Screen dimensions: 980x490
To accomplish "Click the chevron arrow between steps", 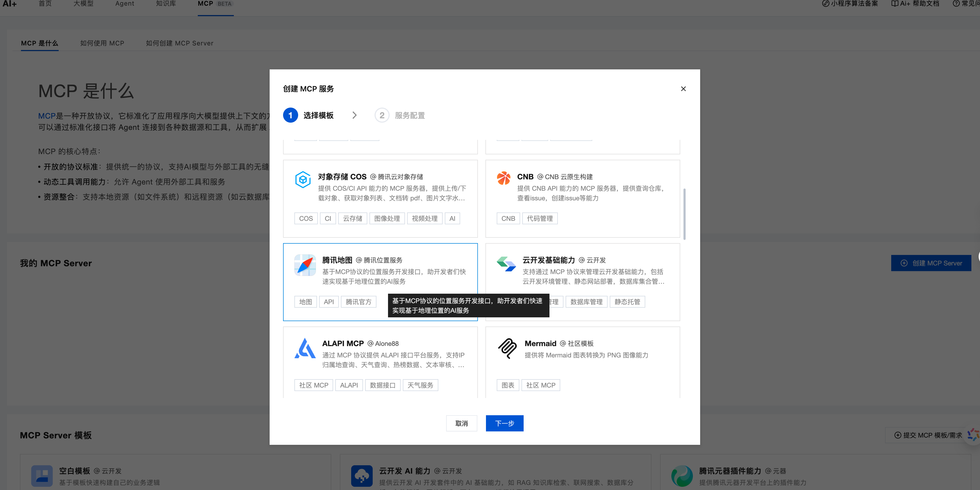I will point(354,115).
